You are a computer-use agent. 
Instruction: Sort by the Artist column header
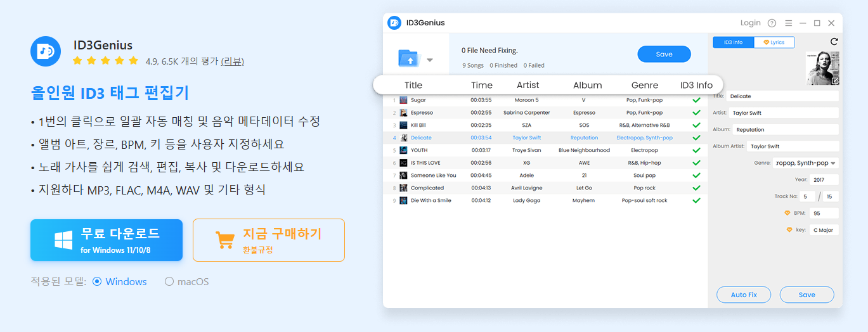tap(528, 85)
